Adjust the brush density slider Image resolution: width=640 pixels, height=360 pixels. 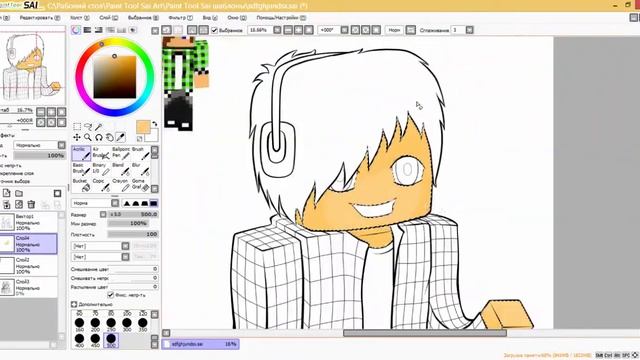tap(133, 234)
